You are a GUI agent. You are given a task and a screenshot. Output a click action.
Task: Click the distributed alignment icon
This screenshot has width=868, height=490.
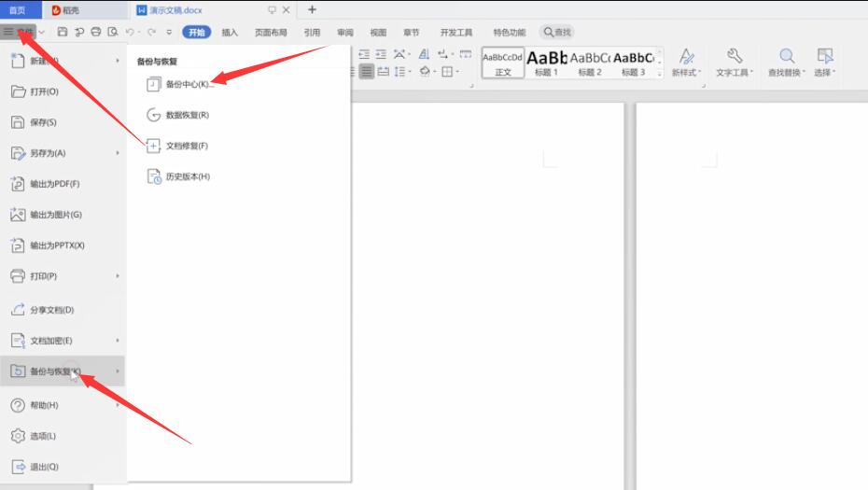tap(383, 72)
